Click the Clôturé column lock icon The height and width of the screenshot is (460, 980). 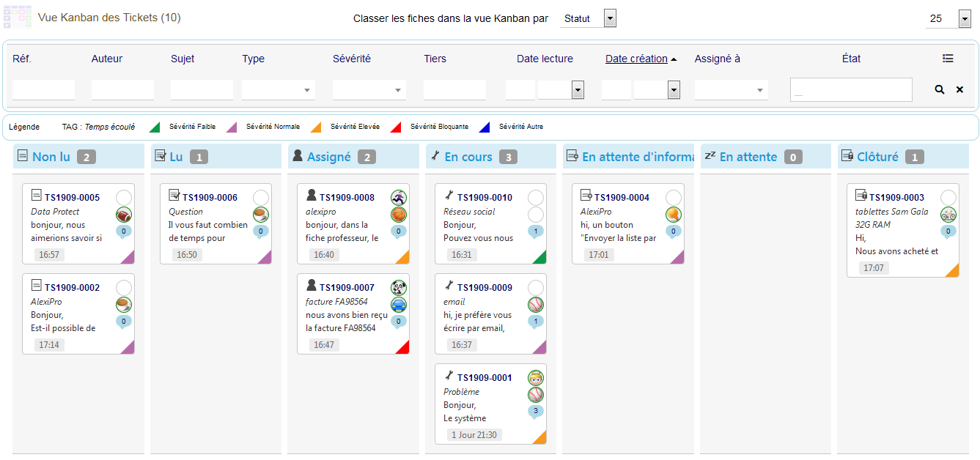click(x=847, y=156)
